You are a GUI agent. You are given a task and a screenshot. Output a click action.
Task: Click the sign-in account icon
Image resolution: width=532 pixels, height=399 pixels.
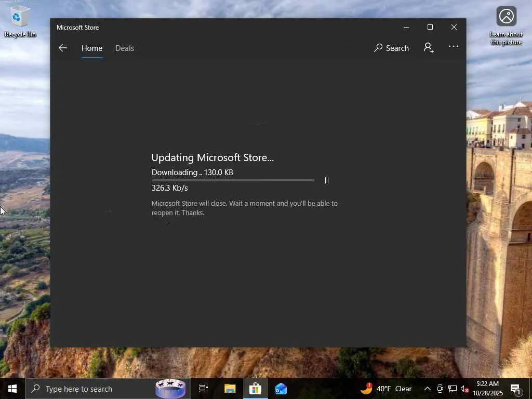(x=429, y=47)
